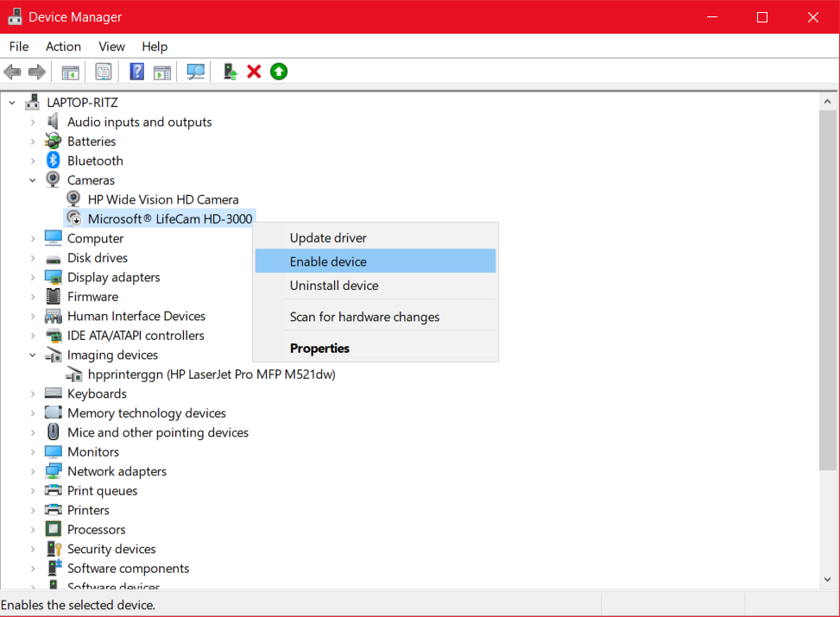Click the Show/Hide Console Tree toolbar icon
Viewport: 840px width, 617px height.
pyautogui.click(x=70, y=72)
